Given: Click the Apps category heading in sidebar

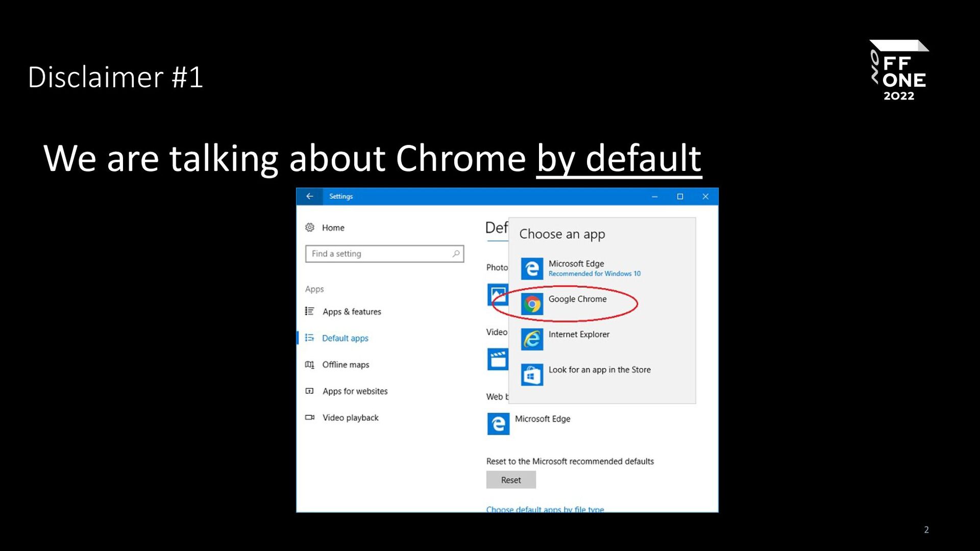Looking at the screenshot, I should coord(314,289).
